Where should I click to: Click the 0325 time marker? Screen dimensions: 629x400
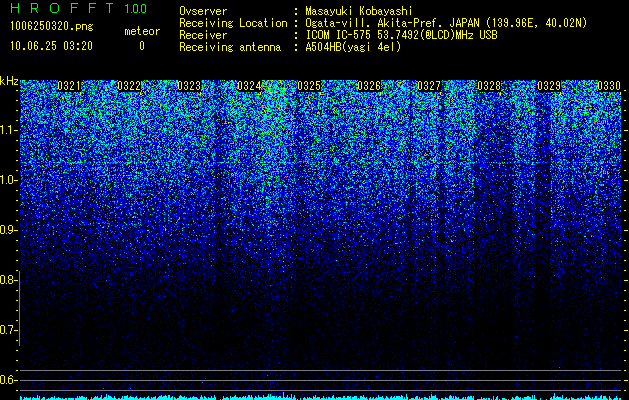[309, 86]
